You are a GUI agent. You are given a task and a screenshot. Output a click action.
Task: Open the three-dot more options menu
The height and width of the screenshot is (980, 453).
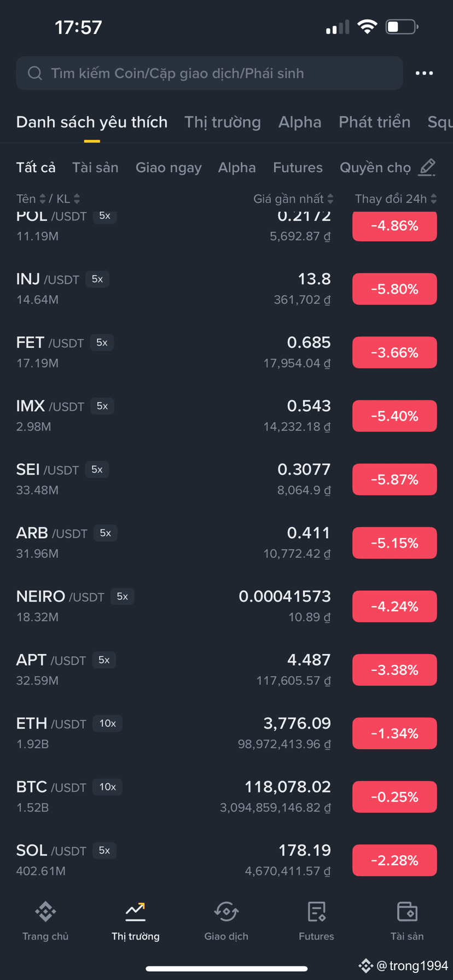coord(424,73)
